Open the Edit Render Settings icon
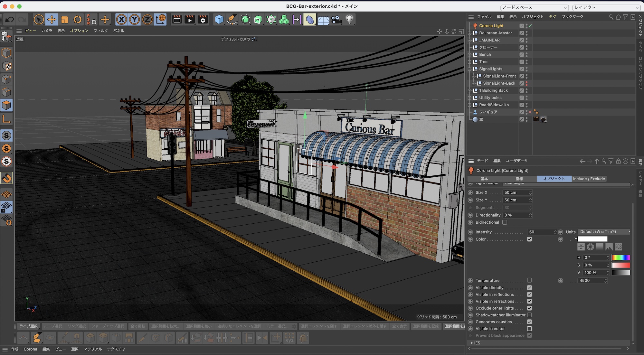Viewport: 644px width, 355px height. click(203, 20)
